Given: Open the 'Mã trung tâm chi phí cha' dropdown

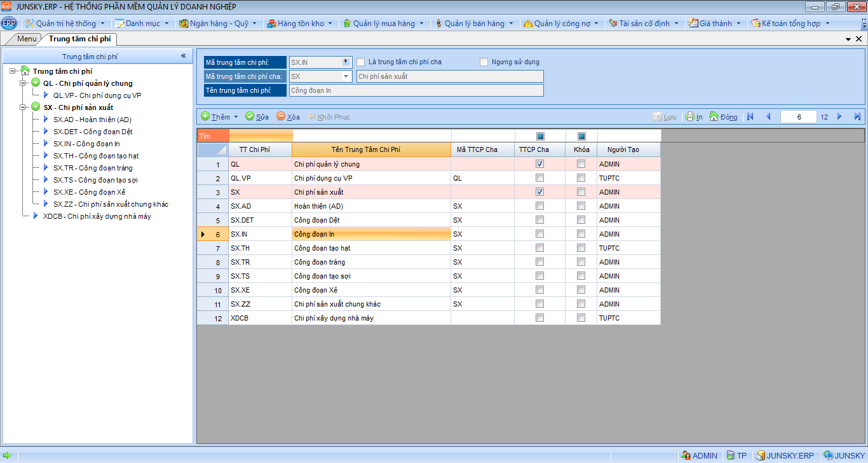Looking at the screenshot, I should pos(346,76).
